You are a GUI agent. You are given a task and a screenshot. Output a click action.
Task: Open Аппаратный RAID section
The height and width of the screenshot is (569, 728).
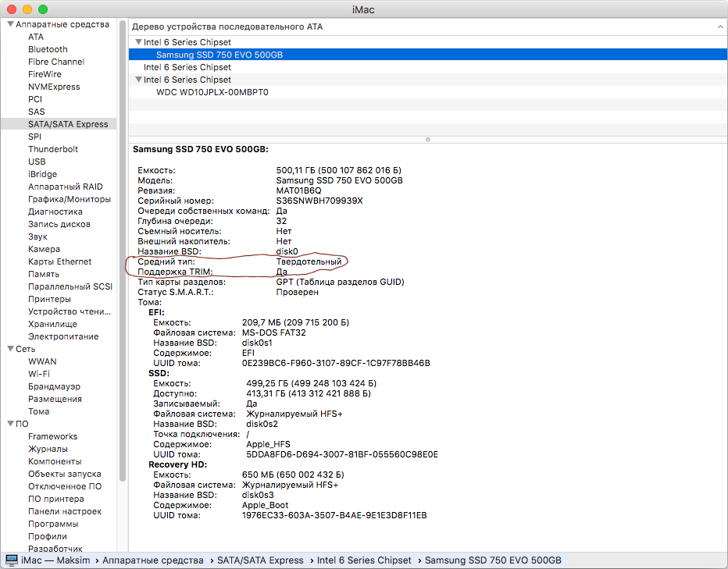[x=66, y=187]
